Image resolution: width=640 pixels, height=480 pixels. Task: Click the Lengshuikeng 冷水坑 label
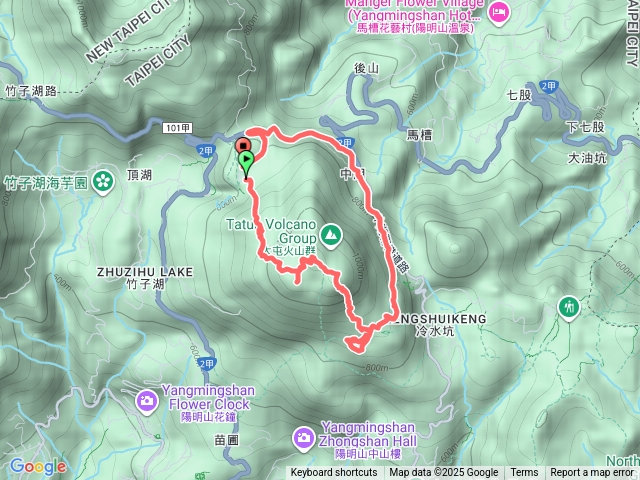coord(437,325)
